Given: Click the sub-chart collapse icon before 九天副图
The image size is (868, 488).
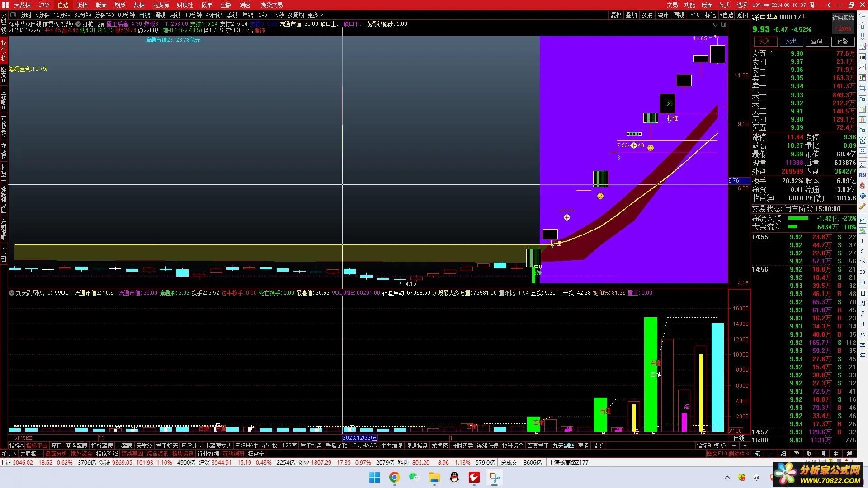Looking at the screenshot, I should 11,293.
